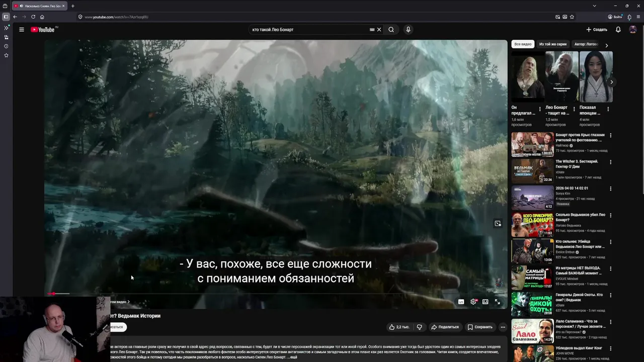Open more actions ellipsis under the video

click(503, 327)
